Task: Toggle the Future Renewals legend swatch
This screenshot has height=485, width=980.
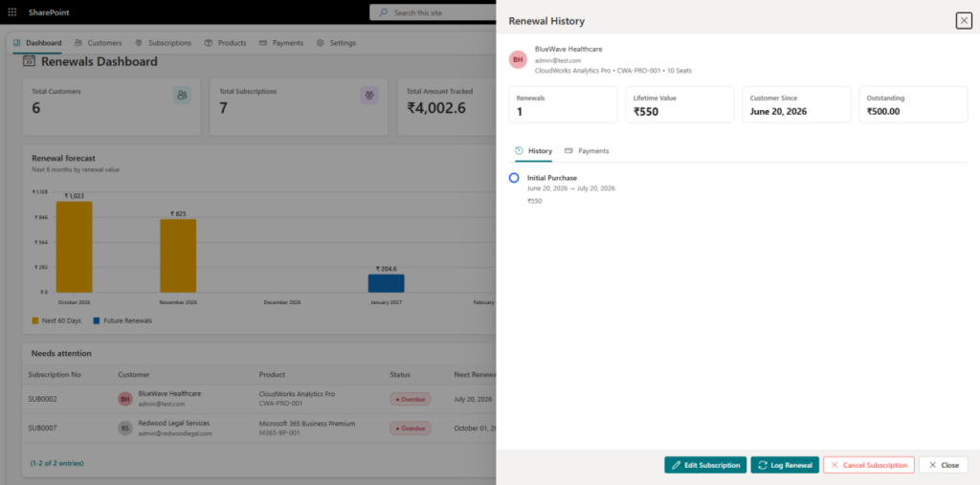Action: [97, 320]
